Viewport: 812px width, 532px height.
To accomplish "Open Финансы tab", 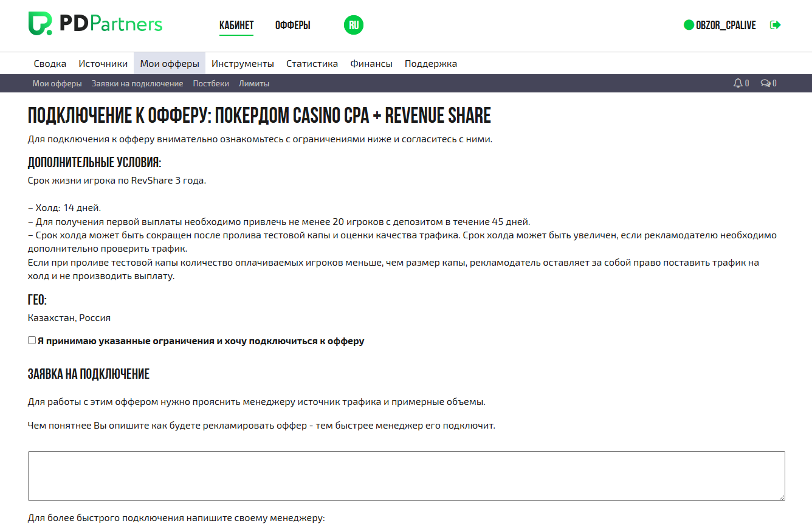I will 371,63.
